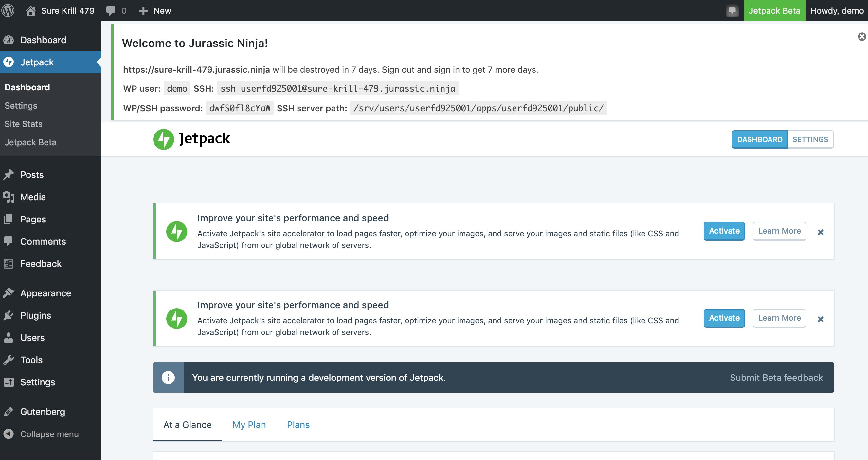
Task: Click the Appearance paintbrush icon
Action: coord(9,292)
